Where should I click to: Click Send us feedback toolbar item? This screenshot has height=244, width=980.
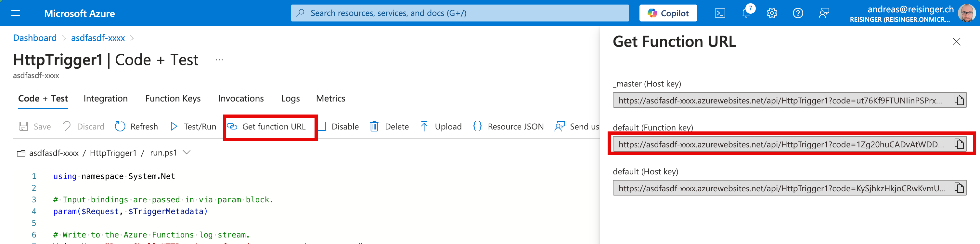pos(577,126)
